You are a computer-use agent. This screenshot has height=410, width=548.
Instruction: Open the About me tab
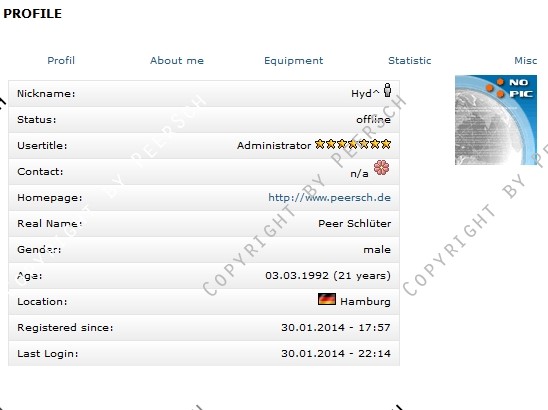click(177, 60)
